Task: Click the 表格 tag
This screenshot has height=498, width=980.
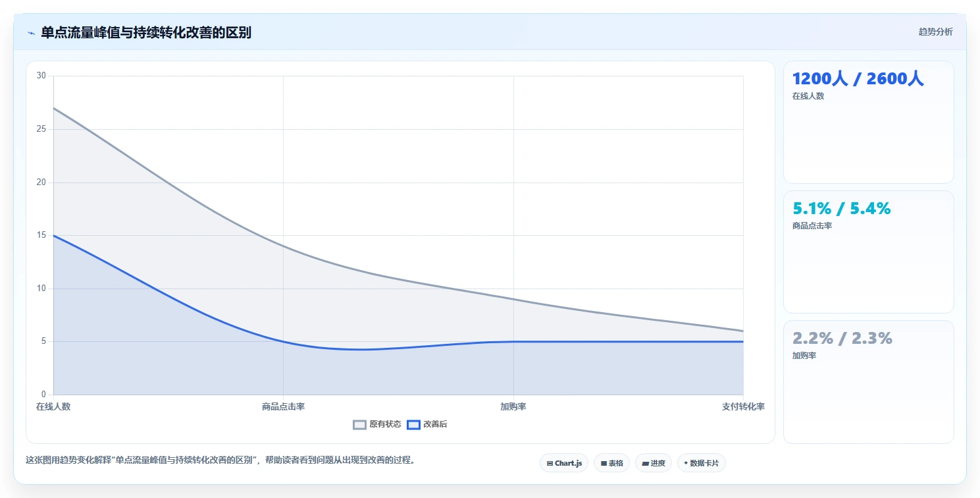Action: 611,463
